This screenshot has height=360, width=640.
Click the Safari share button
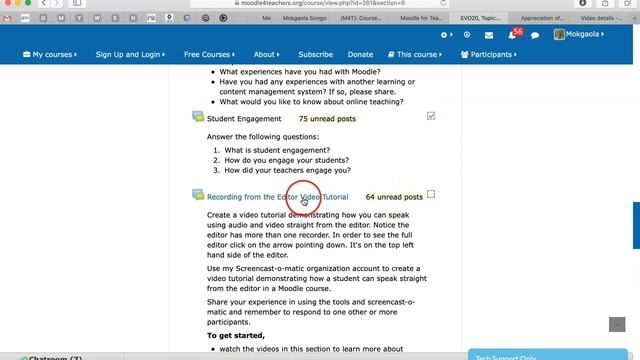(x=605, y=3)
